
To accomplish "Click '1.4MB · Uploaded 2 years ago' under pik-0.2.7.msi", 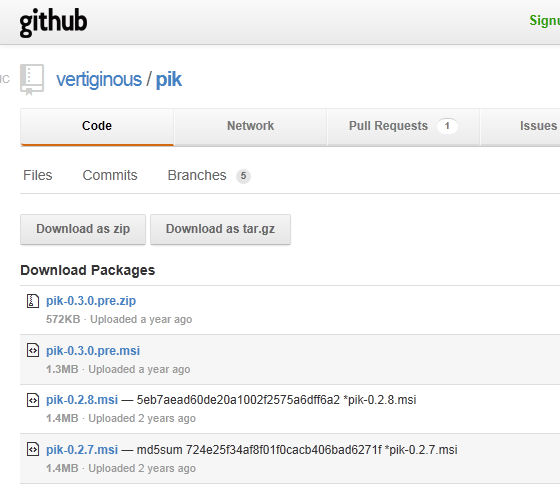I will 121,468.
